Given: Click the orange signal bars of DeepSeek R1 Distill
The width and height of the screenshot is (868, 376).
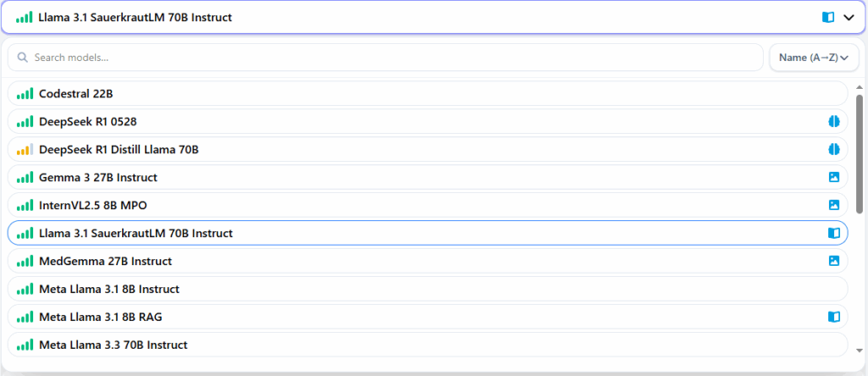Looking at the screenshot, I should (25, 149).
